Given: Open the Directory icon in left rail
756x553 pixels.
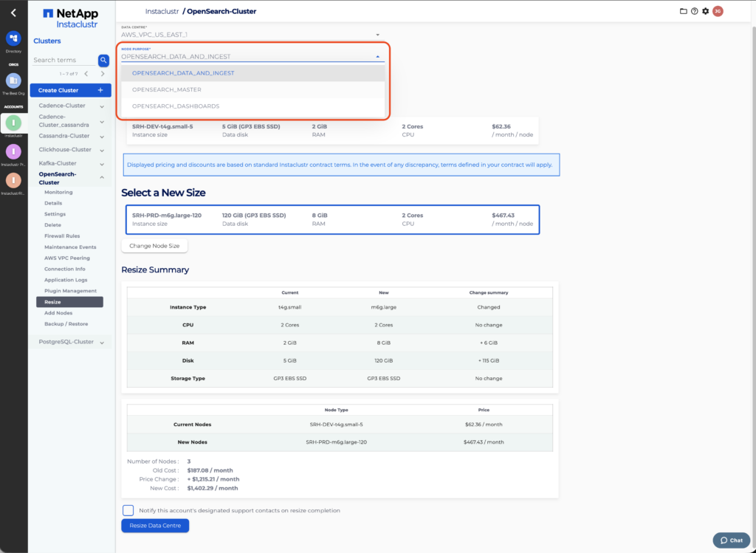Looking at the screenshot, I should tap(13, 38).
